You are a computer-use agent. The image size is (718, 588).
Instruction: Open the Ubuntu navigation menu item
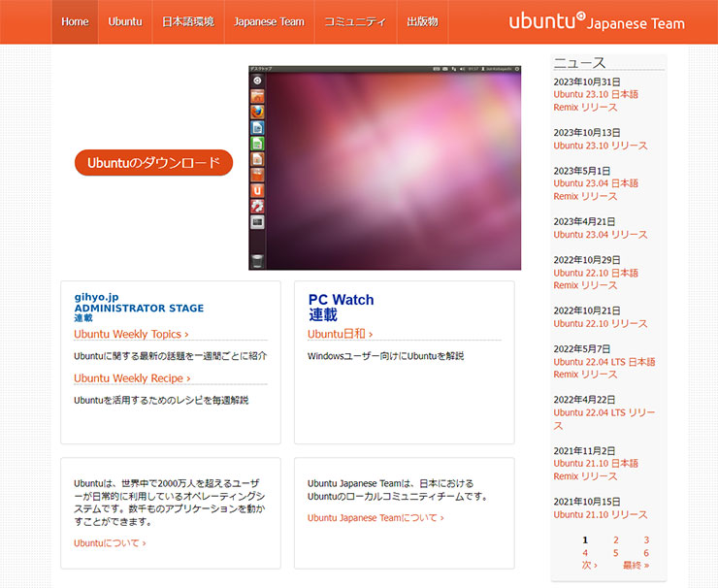coord(125,21)
